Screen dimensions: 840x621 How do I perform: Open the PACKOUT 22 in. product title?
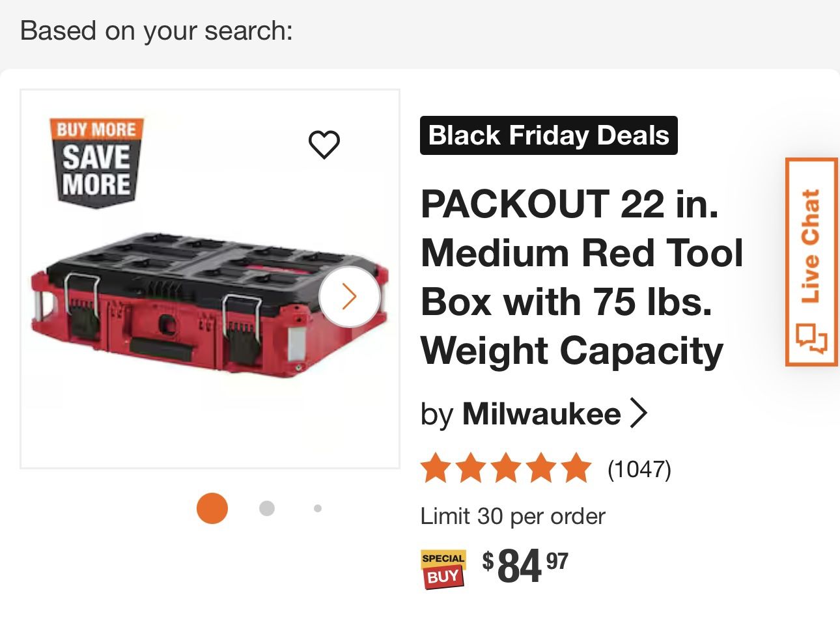(581, 277)
